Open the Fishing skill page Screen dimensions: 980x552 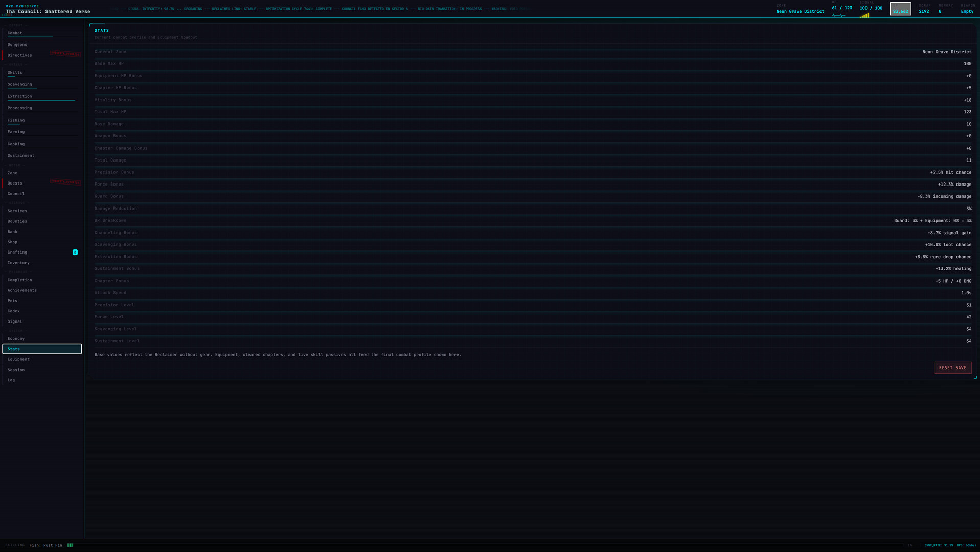(x=16, y=121)
